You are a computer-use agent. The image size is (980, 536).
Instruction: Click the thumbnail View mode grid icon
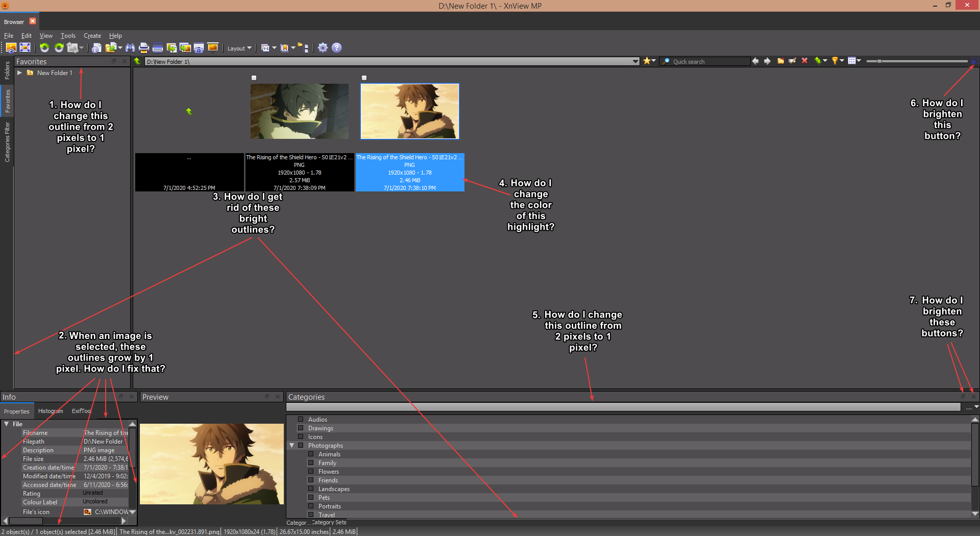[x=851, y=61]
